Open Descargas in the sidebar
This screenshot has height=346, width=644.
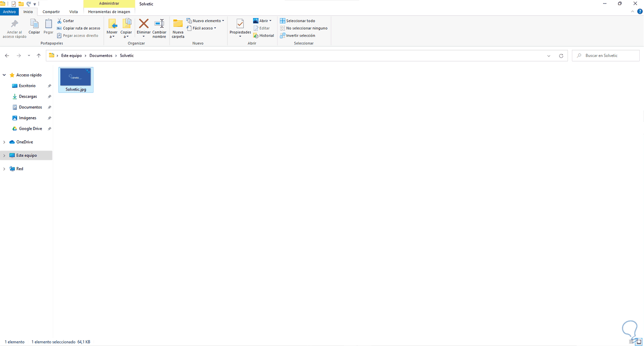[28, 96]
